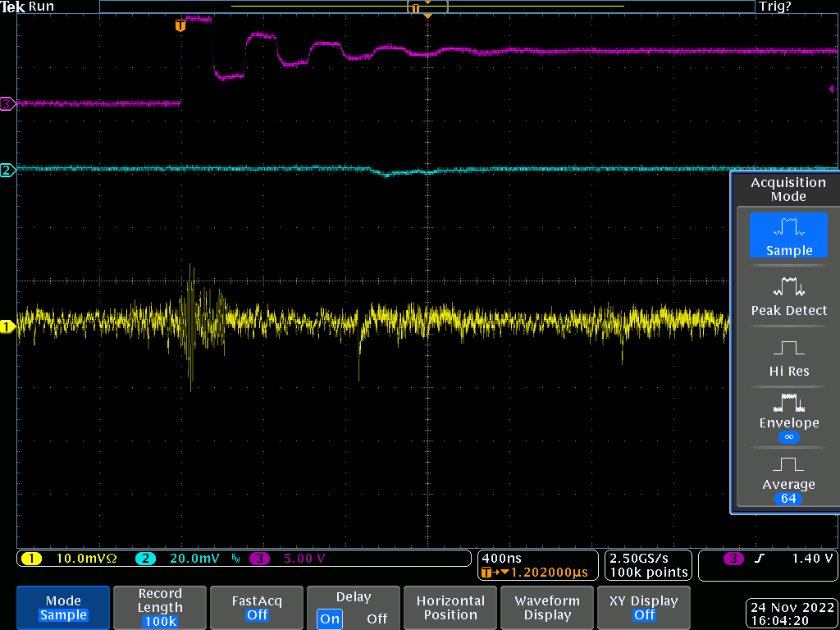
Task: Choose Hi Res acquisition mode
Action: point(788,357)
